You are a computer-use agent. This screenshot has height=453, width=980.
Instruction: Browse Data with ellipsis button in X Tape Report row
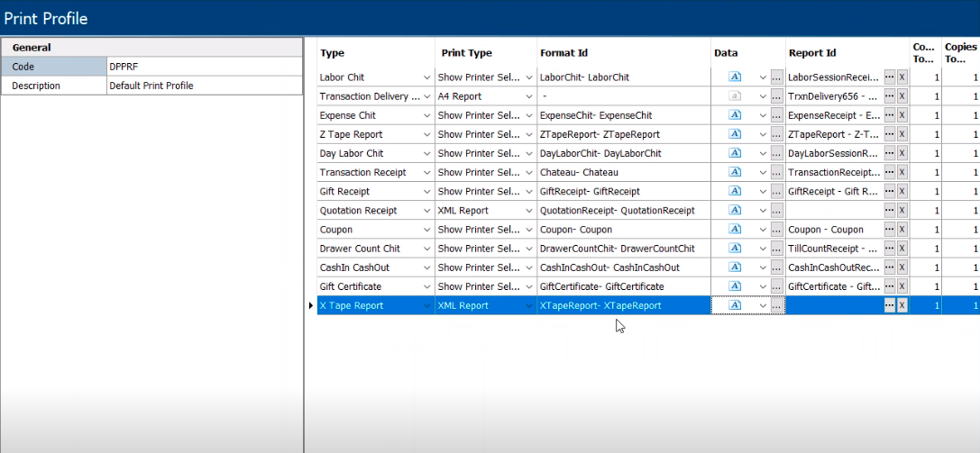[777, 305]
